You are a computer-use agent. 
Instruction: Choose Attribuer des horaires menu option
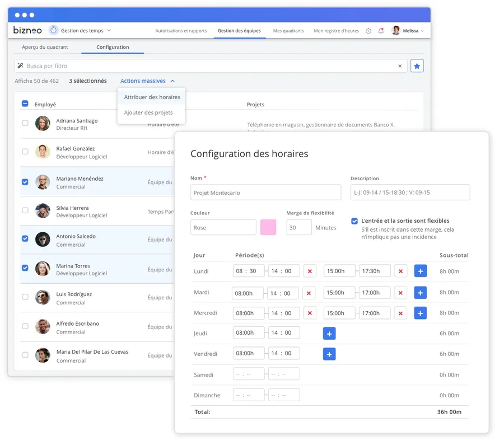pos(152,97)
